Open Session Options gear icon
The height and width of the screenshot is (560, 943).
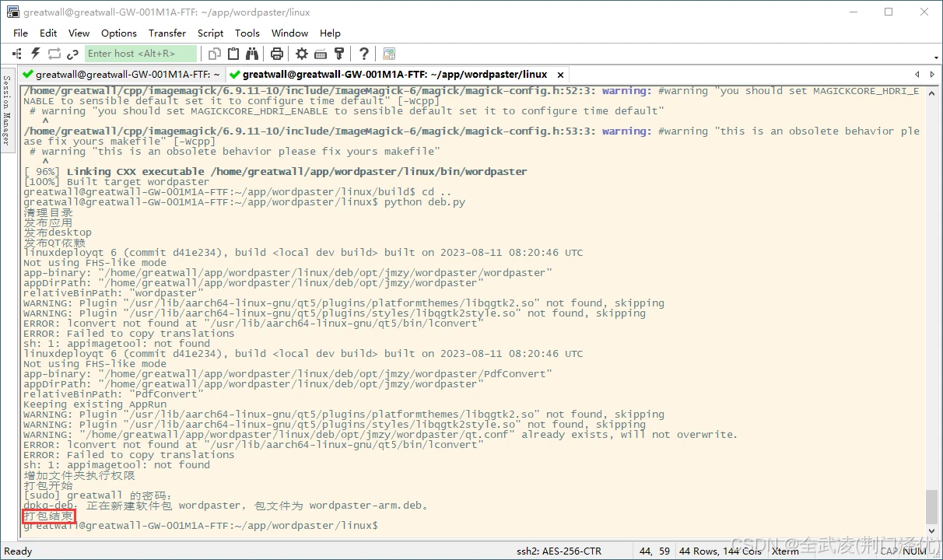(302, 54)
